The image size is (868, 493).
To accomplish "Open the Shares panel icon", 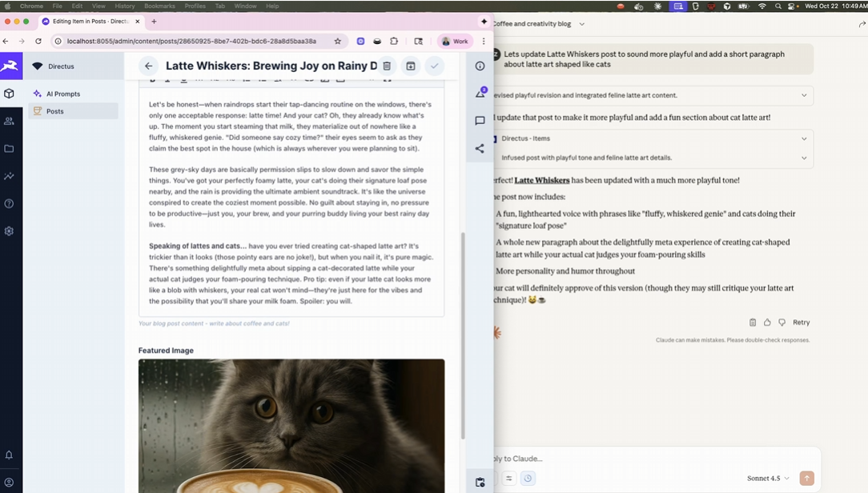I will coord(480,148).
